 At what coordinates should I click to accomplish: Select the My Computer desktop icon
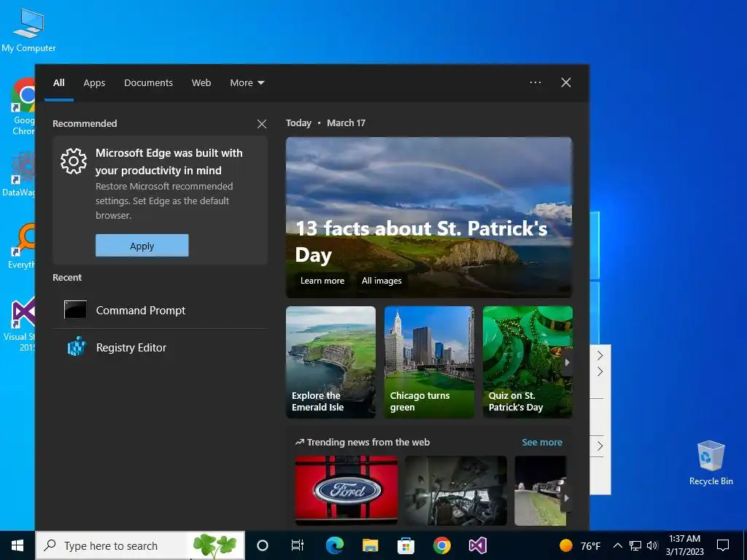pyautogui.click(x=28, y=30)
